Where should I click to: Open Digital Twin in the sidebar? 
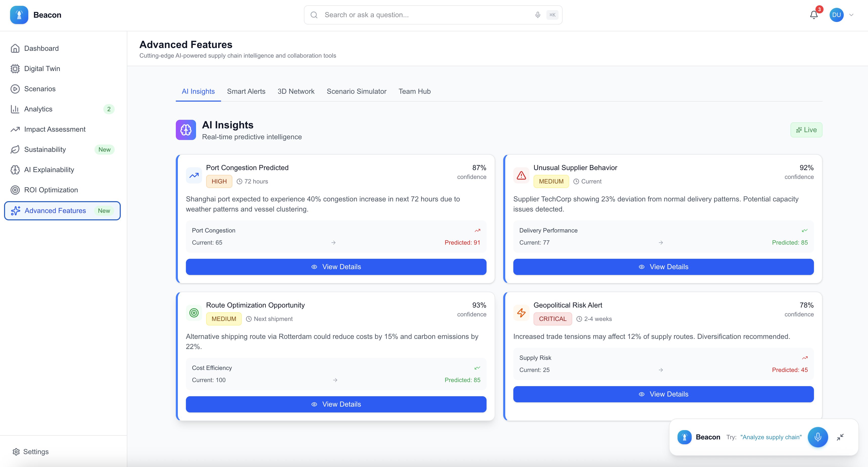[42, 68]
